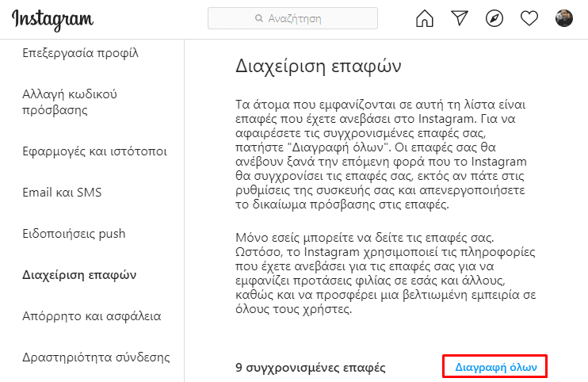Select Δραστηριότητα σύνδεσης sidebar item

[96, 357]
